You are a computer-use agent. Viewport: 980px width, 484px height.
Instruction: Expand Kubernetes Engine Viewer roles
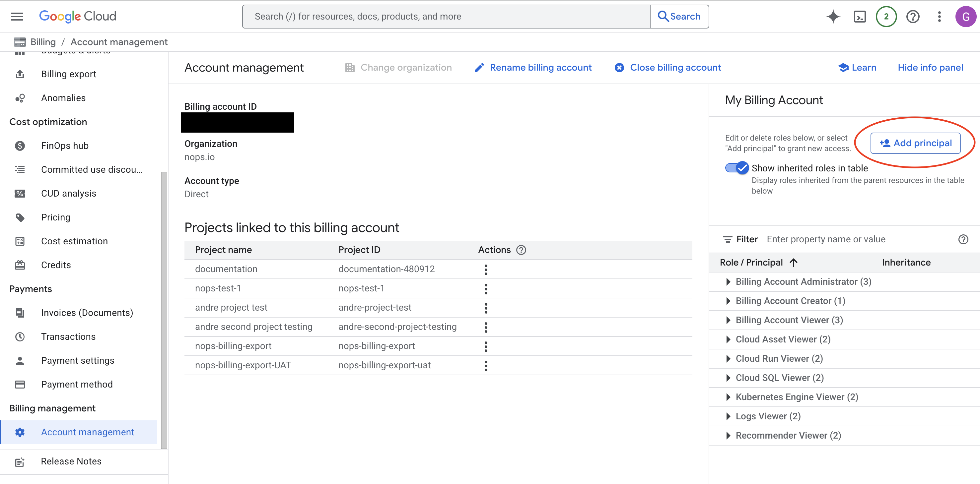(729, 396)
